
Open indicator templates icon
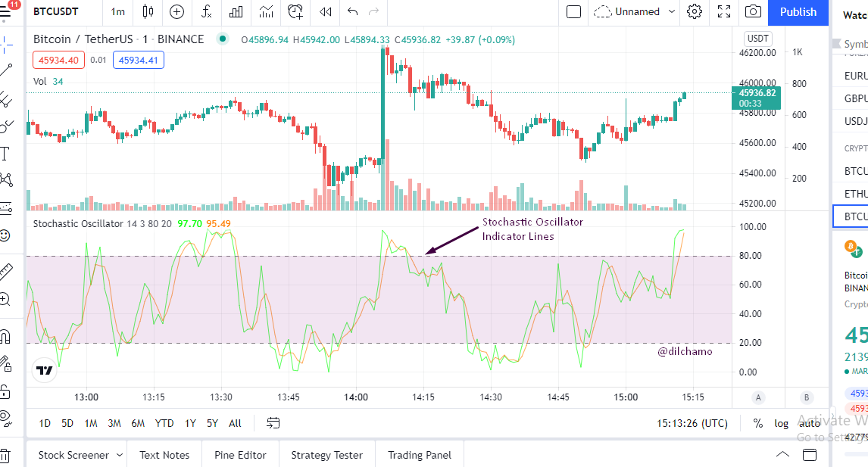click(267, 11)
